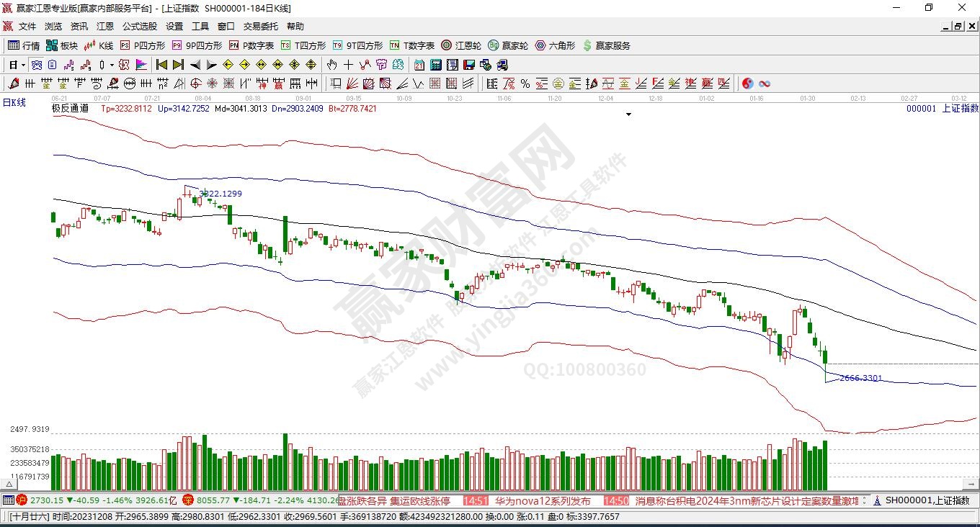Click the percent sign drawing tool
The image size is (980, 527).
(x=525, y=84)
